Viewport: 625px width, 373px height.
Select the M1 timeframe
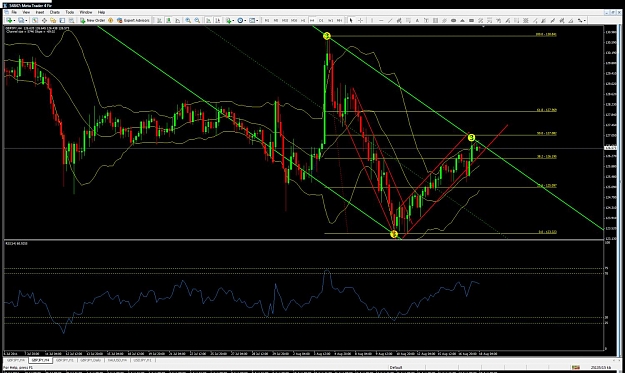tap(267, 20)
